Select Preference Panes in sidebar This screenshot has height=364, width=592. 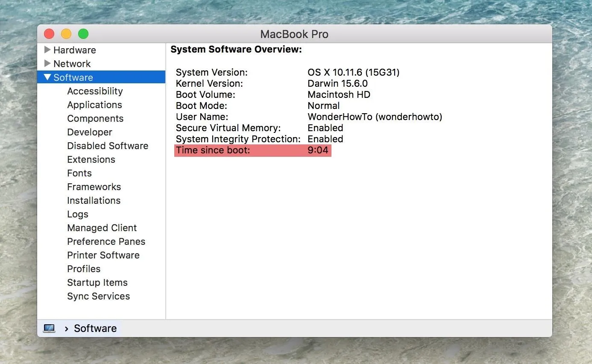(x=106, y=241)
